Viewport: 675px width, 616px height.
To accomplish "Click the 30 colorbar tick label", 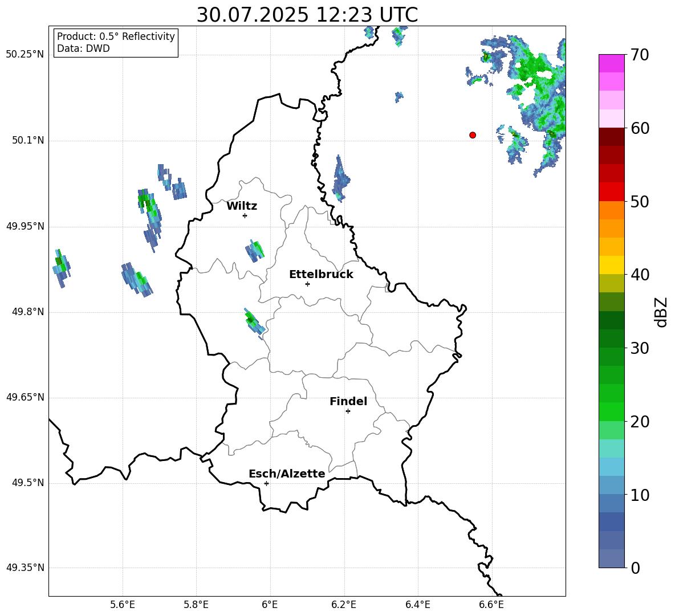I will click(640, 348).
